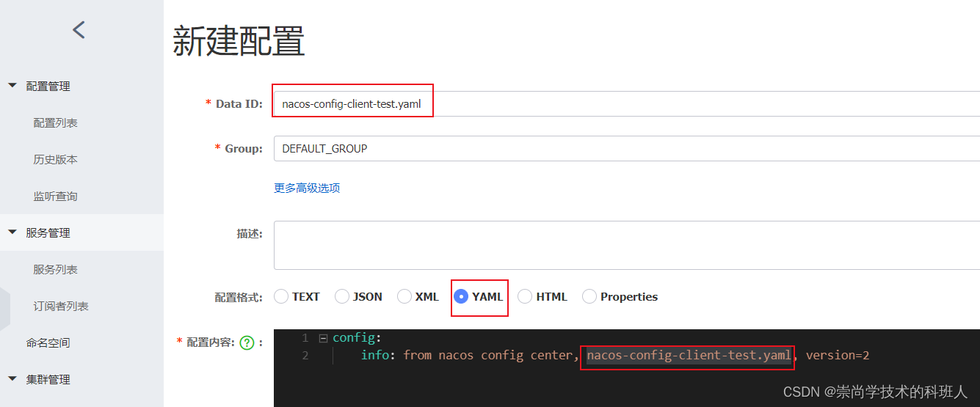Open 配置列表 in the sidebar
The image size is (980, 407).
click(56, 122)
